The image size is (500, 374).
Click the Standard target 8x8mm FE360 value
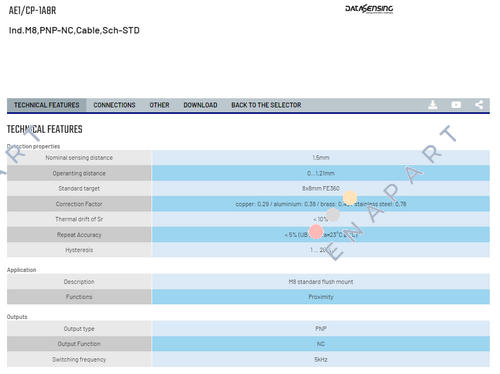click(321, 188)
